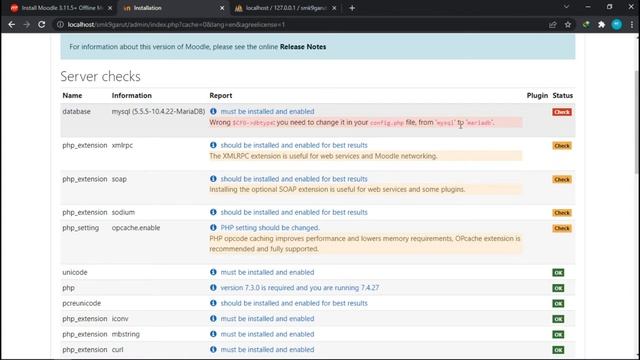Click the Check badge in xmlrpc row
Viewport: 640px width, 360px height.
562,146
